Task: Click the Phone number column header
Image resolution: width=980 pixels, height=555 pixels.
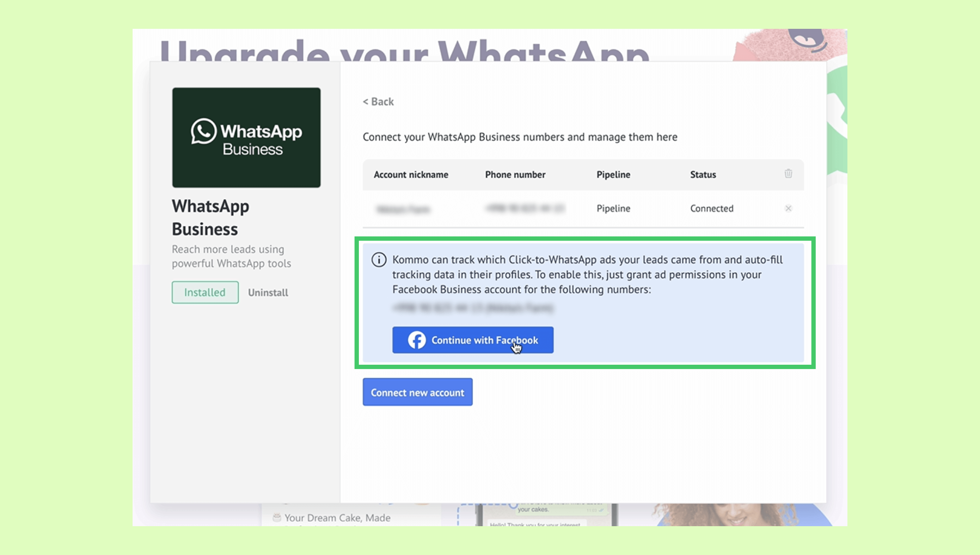Action: (515, 174)
